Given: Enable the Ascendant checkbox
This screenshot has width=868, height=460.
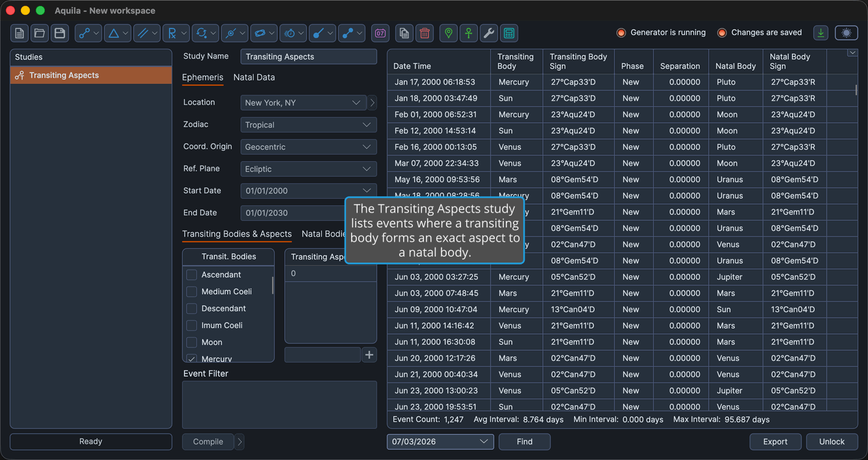Looking at the screenshot, I should [x=192, y=275].
